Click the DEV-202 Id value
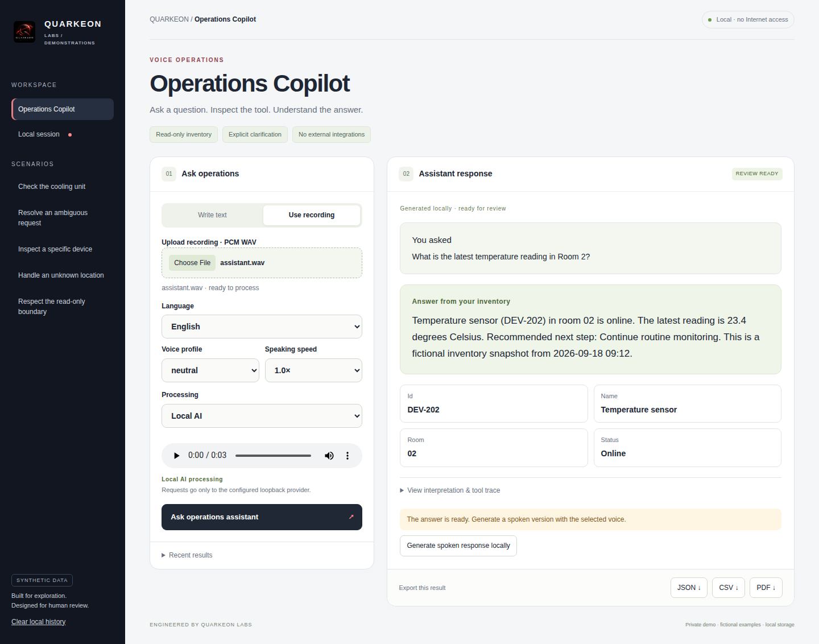This screenshot has height=644, width=819. pyautogui.click(x=424, y=410)
